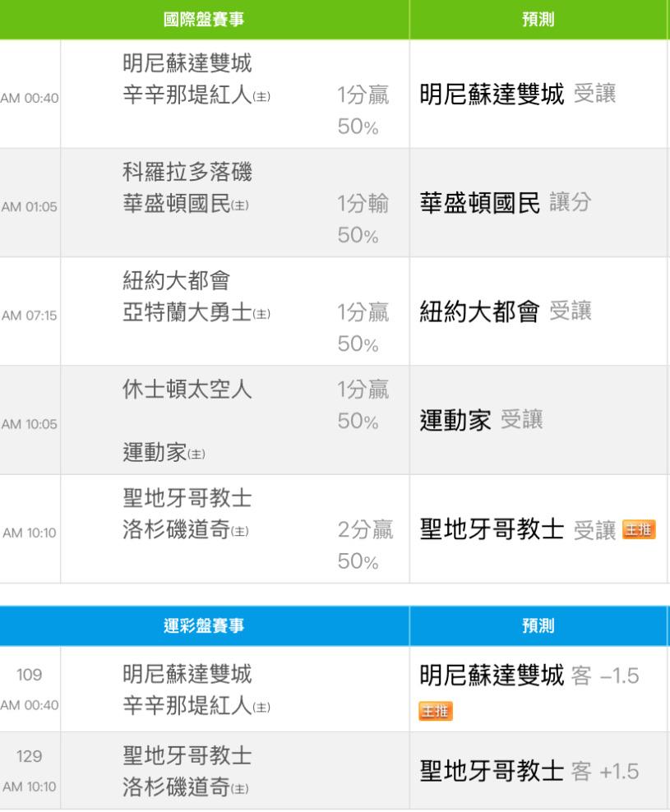Click the AM 00:40 time in the international section
670x812 pixels.
pos(30,98)
